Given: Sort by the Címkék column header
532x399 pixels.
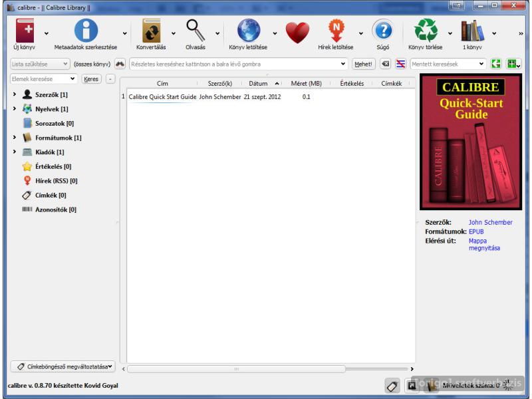Looking at the screenshot, I should 391,83.
